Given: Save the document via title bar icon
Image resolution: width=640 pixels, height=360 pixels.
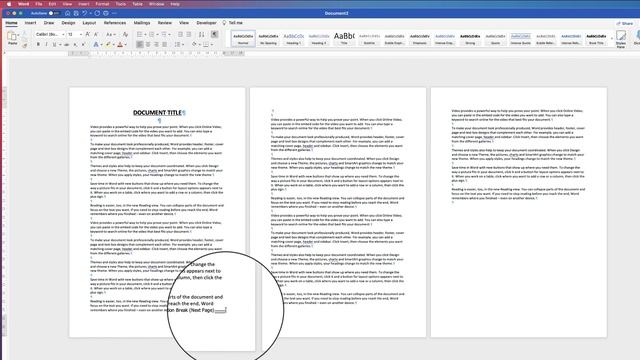Looking at the screenshot, I should (x=76, y=13).
